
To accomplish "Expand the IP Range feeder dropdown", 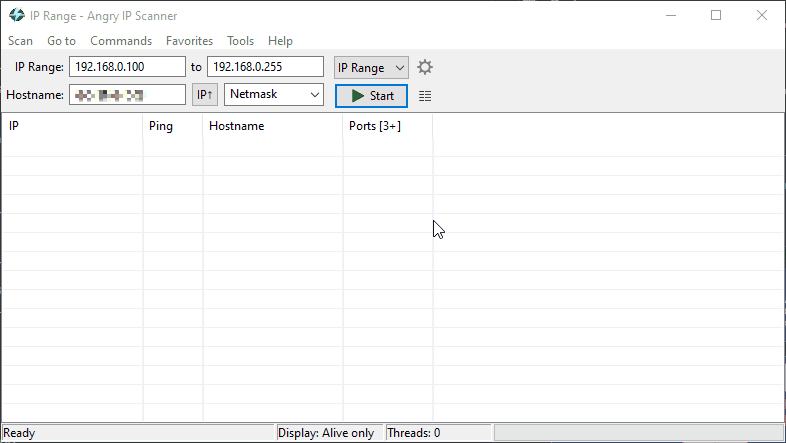I will pos(371,67).
